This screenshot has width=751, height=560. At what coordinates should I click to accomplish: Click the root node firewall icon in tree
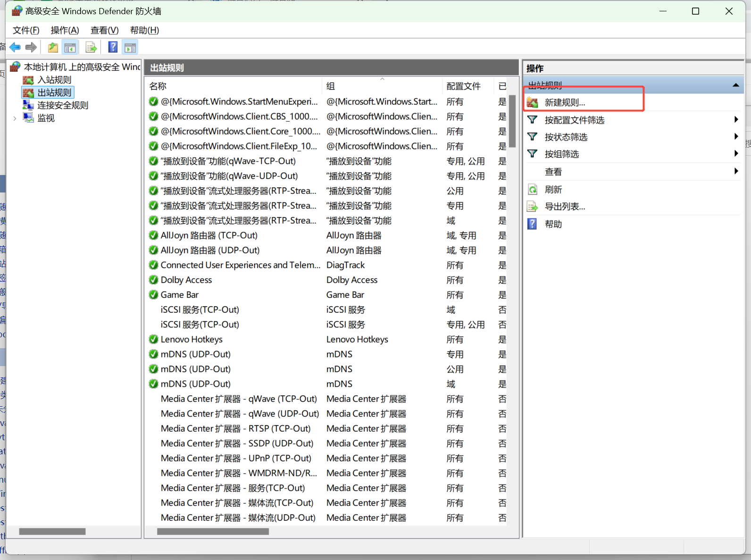pos(15,67)
